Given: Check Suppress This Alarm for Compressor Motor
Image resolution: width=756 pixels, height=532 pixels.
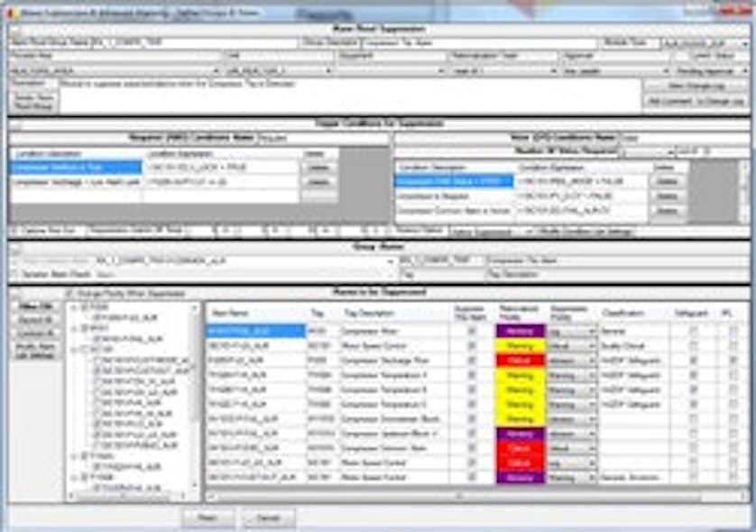Looking at the screenshot, I should (473, 328).
